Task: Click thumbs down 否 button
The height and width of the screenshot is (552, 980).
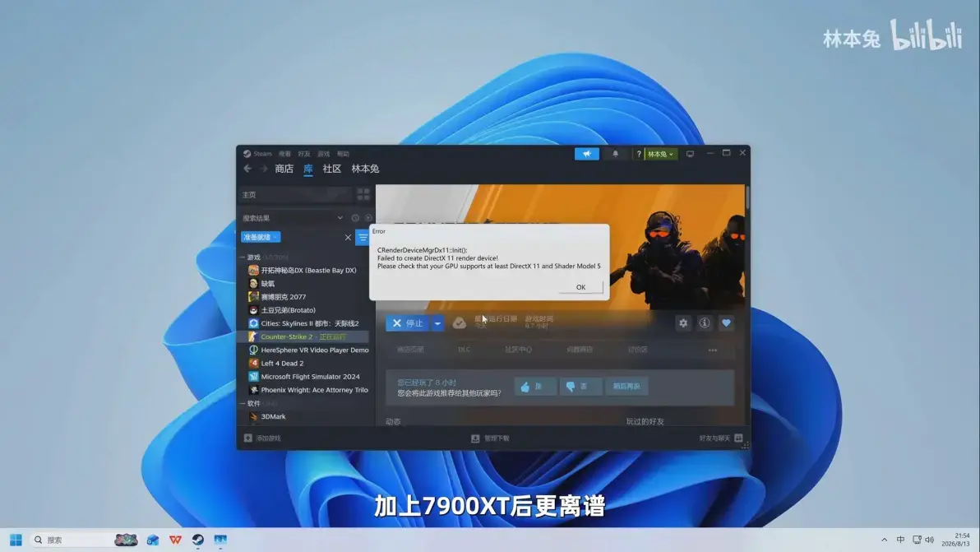Action: tap(580, 387)
